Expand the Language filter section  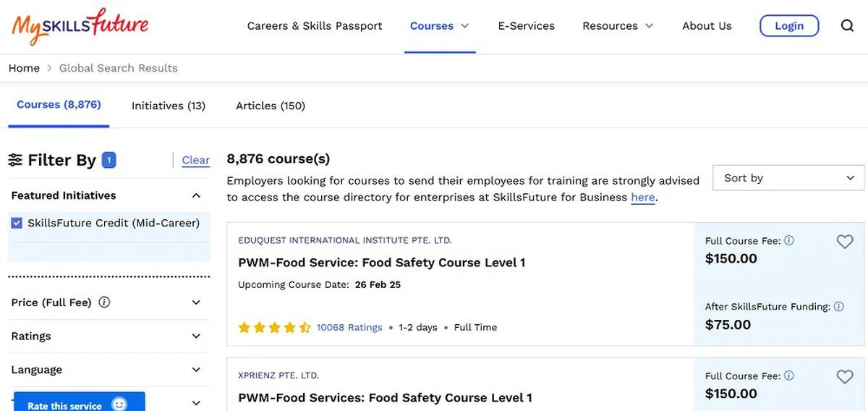(x=196, y=370)
